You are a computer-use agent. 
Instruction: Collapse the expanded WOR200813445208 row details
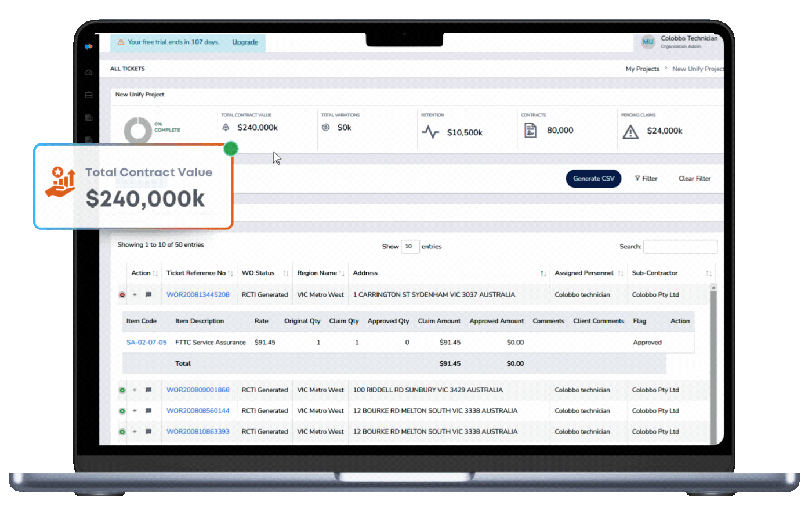click(x=122, y=294)
